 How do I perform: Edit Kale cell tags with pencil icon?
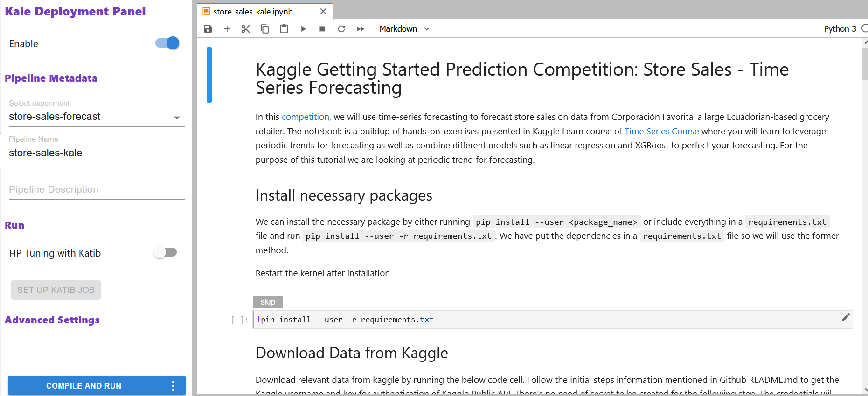846,318
